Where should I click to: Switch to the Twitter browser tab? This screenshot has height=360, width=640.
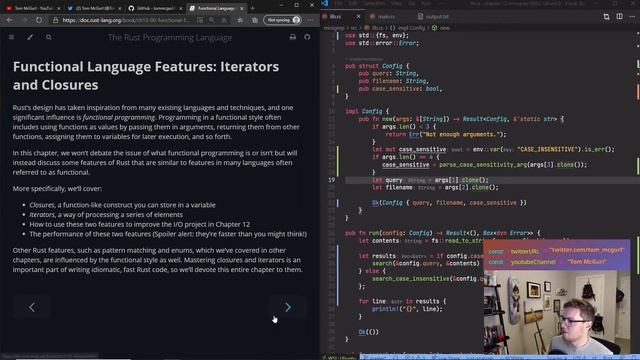point(94,8)
